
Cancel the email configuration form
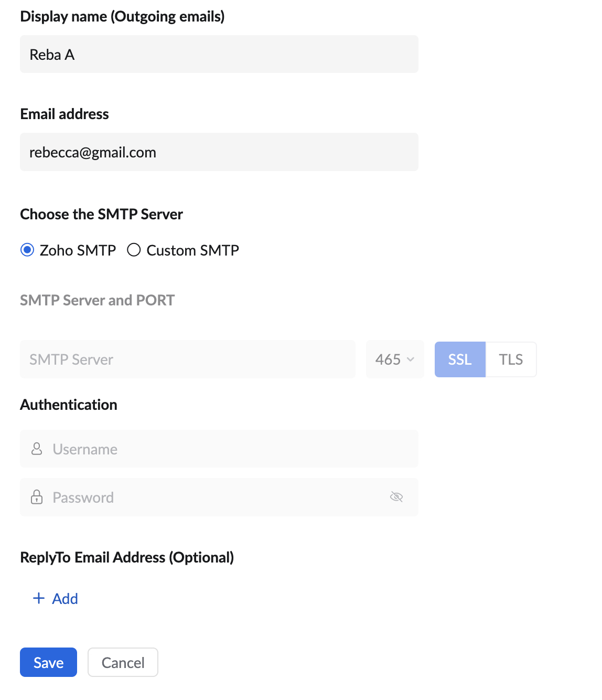point(123,662)
